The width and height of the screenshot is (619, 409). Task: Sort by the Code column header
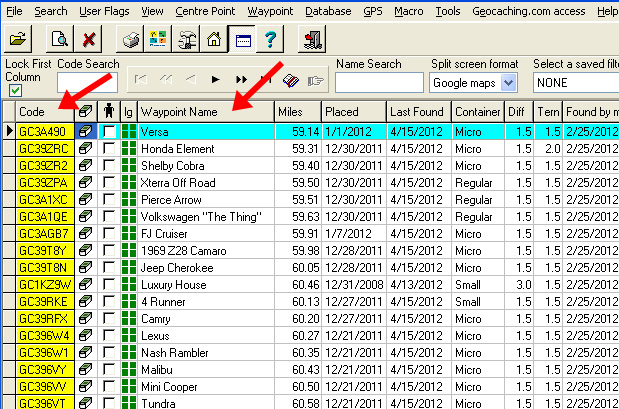(45, 112)
